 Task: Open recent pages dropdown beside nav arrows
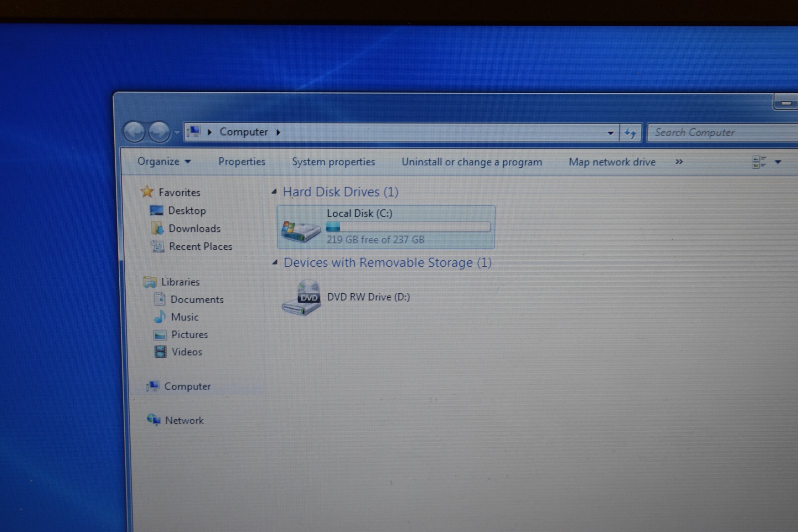[177, 133]
